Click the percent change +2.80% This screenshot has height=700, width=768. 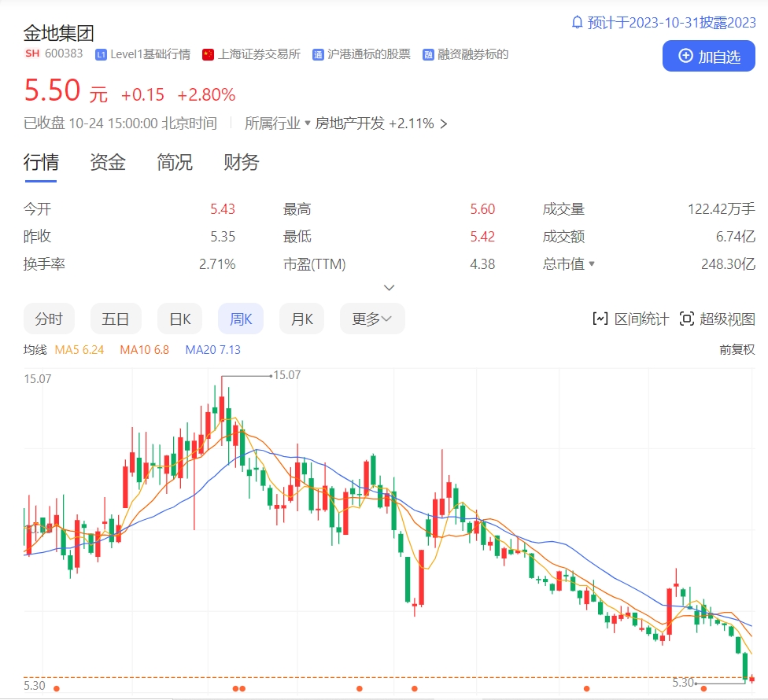pyautogui.click(x=207, y=94)
